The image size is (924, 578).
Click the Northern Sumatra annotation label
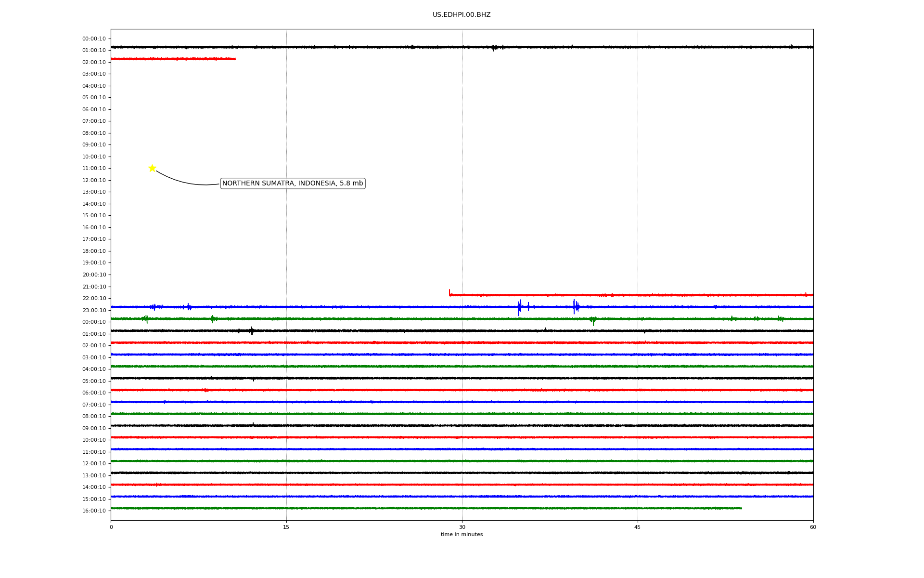tap(293, 184)
